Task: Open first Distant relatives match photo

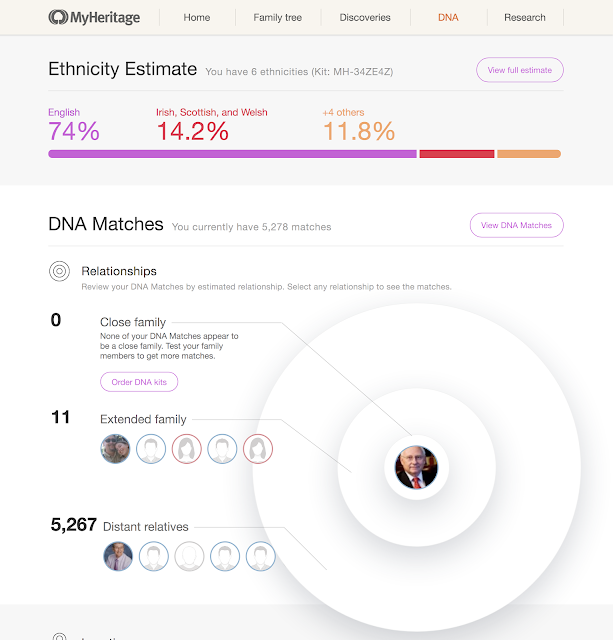Action: 118,556
